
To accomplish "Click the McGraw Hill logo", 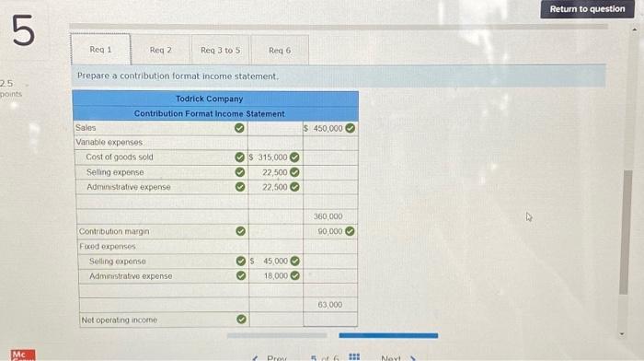I will pos(23,355).
